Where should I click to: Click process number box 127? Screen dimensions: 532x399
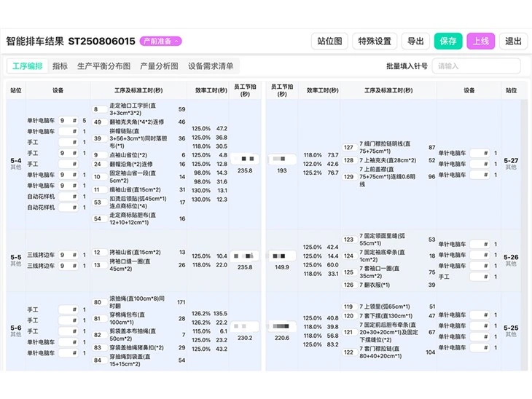350,148
